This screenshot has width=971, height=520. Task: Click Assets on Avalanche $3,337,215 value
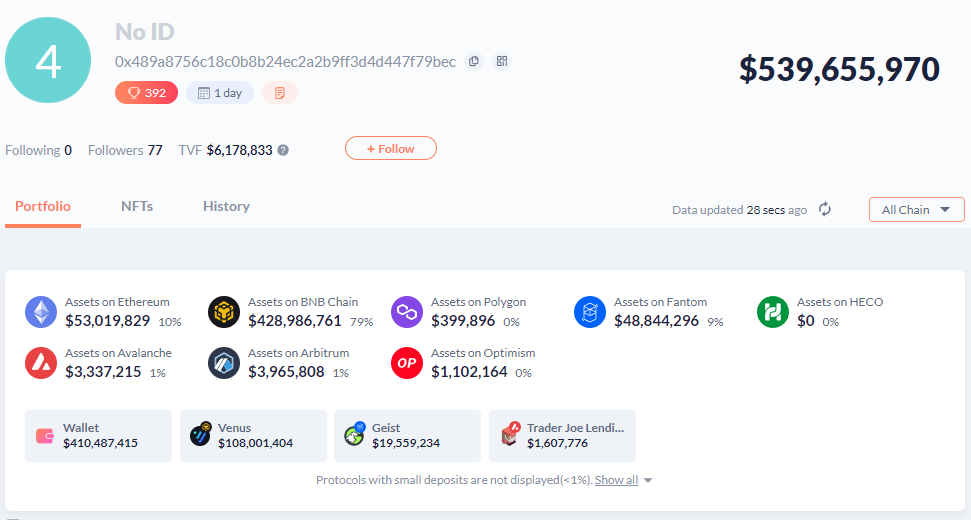tap(103, 372)
